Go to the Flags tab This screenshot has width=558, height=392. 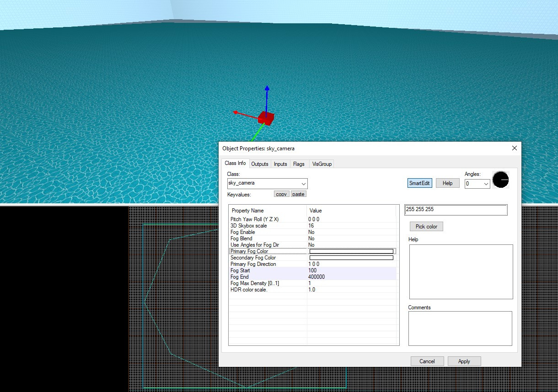(299, 164)
